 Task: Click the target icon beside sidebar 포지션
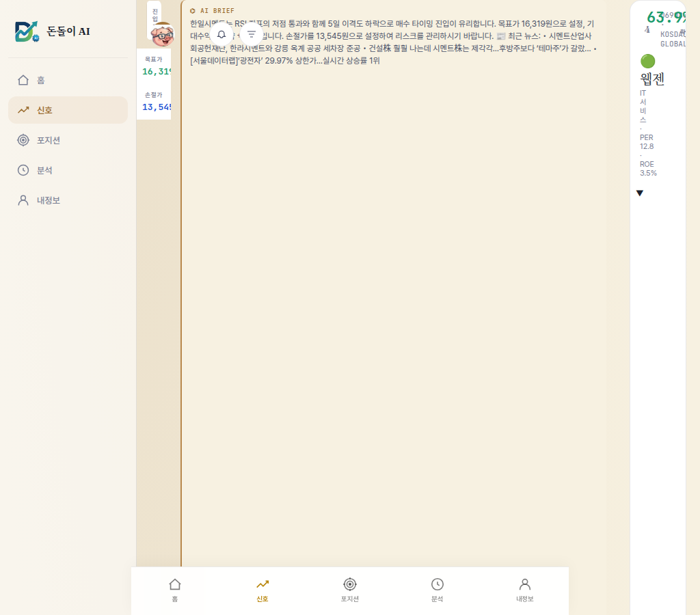click(23, 140)
